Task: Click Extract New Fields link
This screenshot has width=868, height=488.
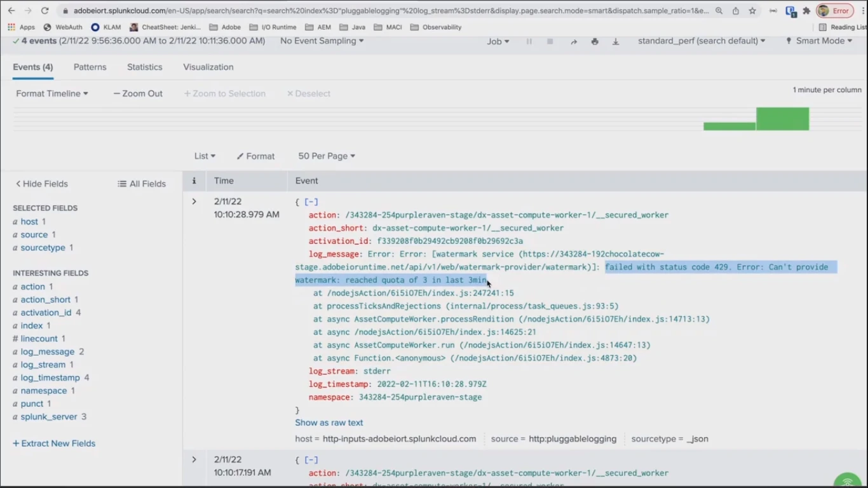Action: [x=54, y=444]
